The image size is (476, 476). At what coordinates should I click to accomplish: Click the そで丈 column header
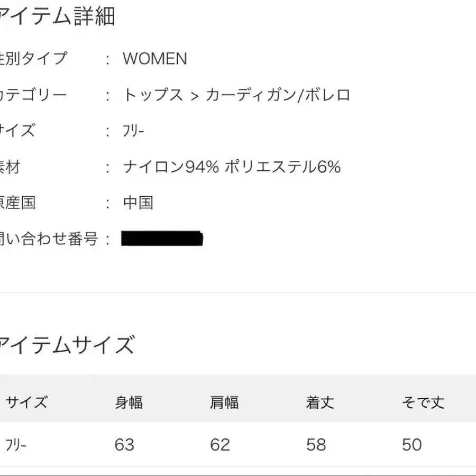(x=423, y=402)
